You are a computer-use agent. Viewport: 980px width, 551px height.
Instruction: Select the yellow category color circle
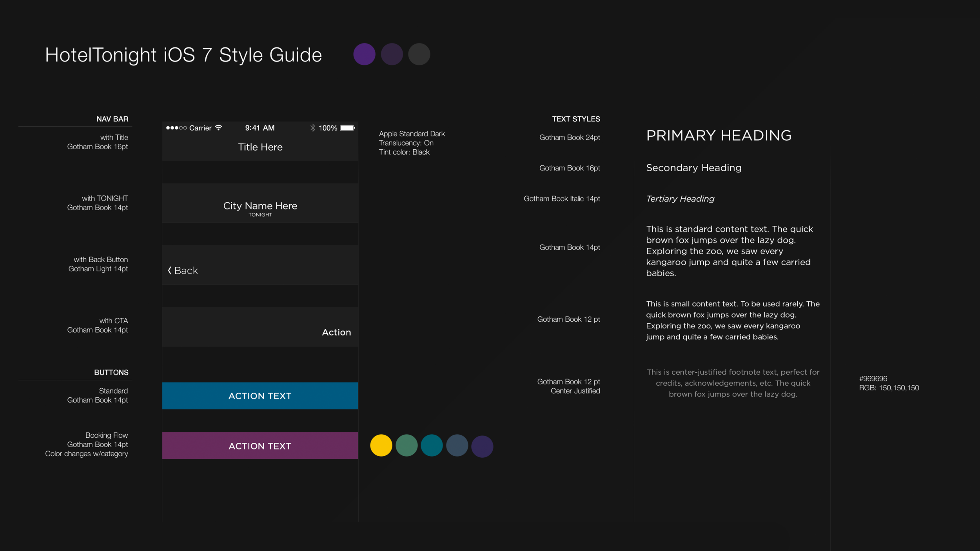click(381, 446)
